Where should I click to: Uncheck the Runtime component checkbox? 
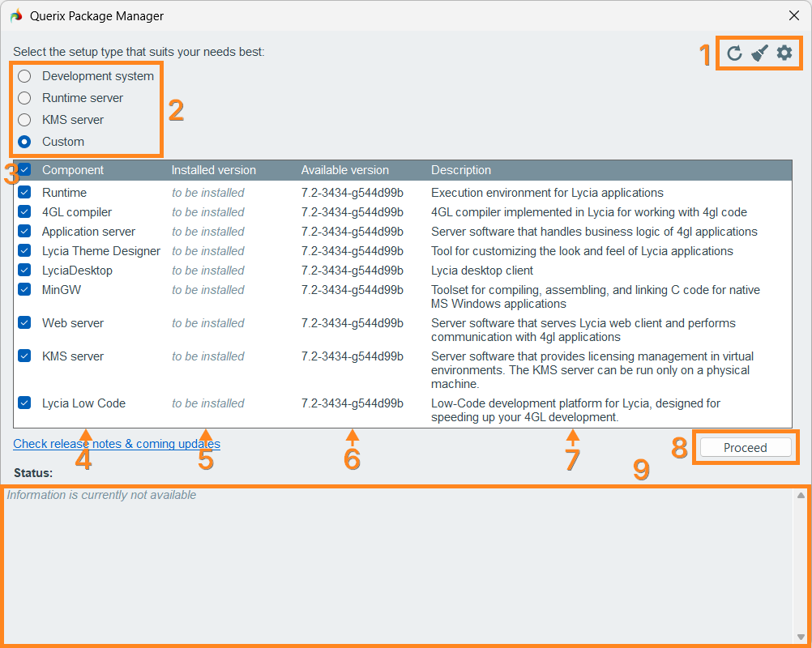click(x=25, y=193)
